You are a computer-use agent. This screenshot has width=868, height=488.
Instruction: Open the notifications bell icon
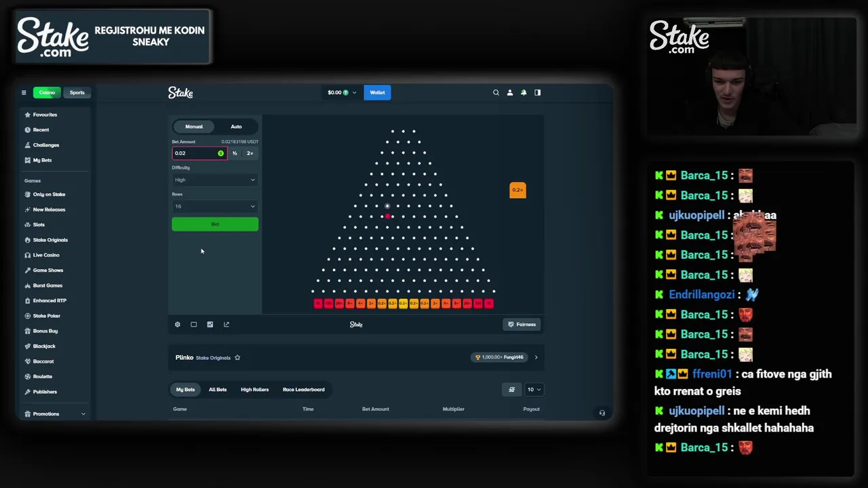(524, 93)
